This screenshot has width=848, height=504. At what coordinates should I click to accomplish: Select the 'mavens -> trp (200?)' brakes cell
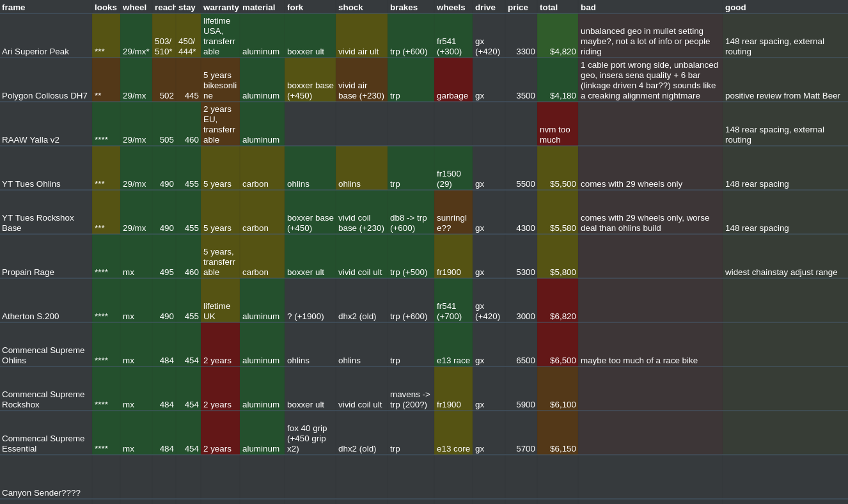click(411, 390)
